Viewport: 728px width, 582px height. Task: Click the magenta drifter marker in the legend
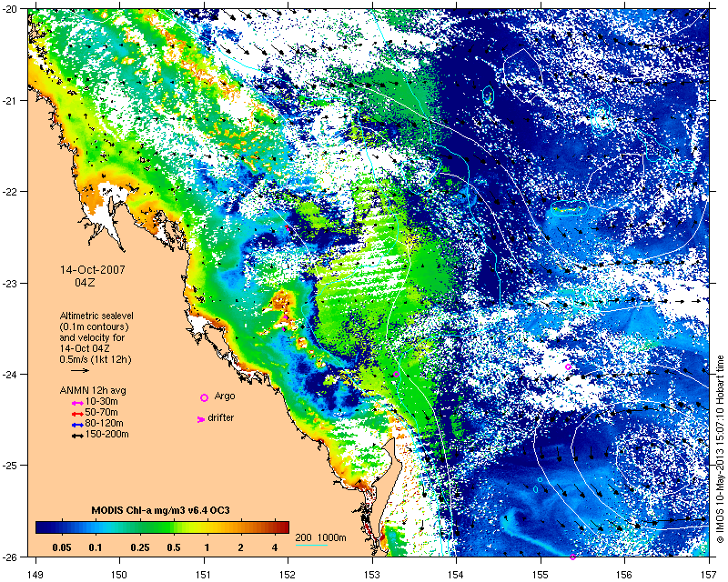[x=201, y=419]
